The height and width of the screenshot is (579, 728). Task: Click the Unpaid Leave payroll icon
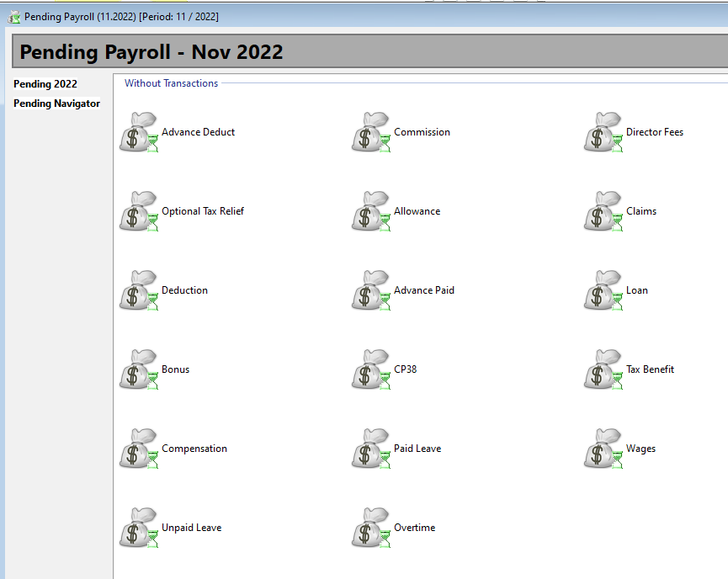click(x=138, y=528)
